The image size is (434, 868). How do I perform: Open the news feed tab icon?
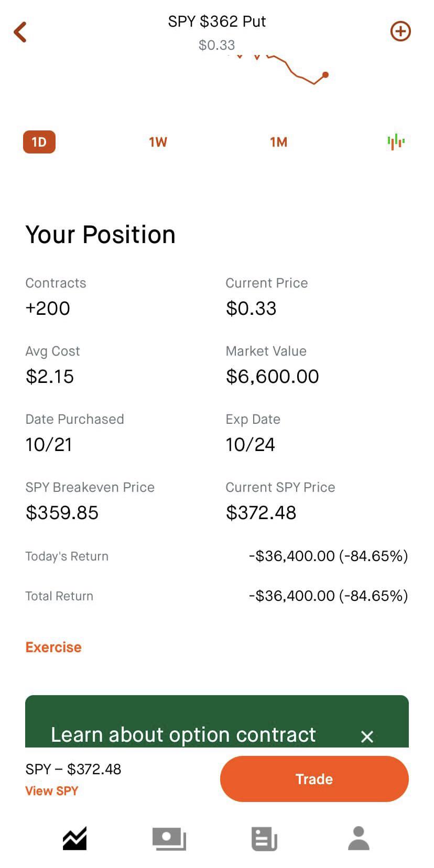[264, 838]
